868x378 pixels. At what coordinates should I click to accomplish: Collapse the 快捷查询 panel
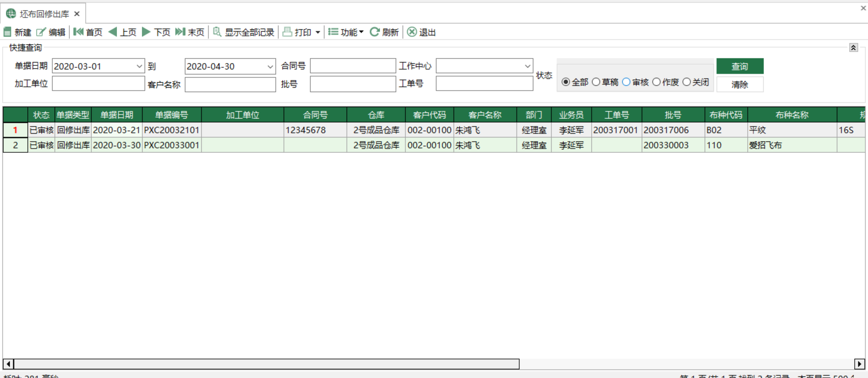tap(853, 47)
